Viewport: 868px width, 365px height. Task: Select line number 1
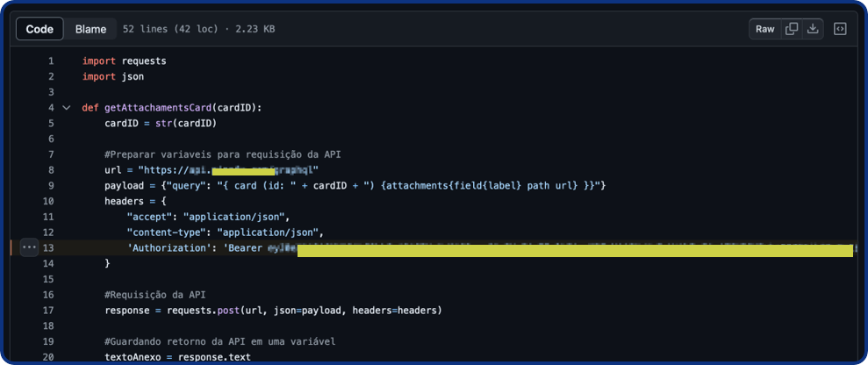pyautogui.click(x=51, y=61)
